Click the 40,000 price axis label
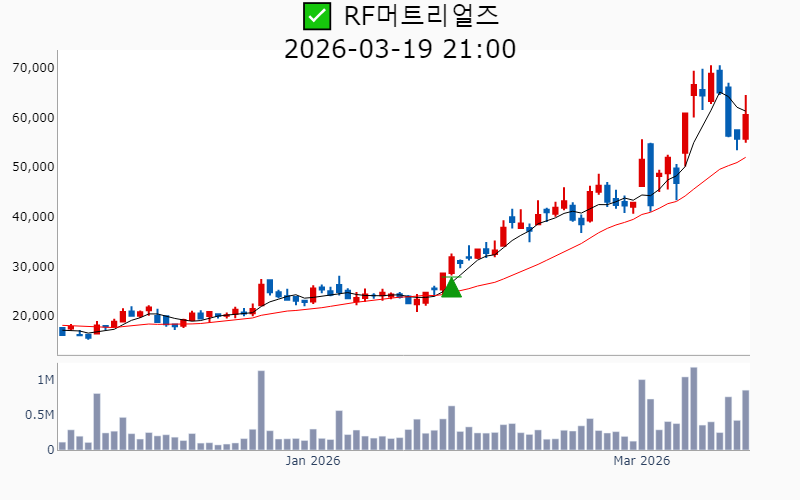 (x=34, y=217)
